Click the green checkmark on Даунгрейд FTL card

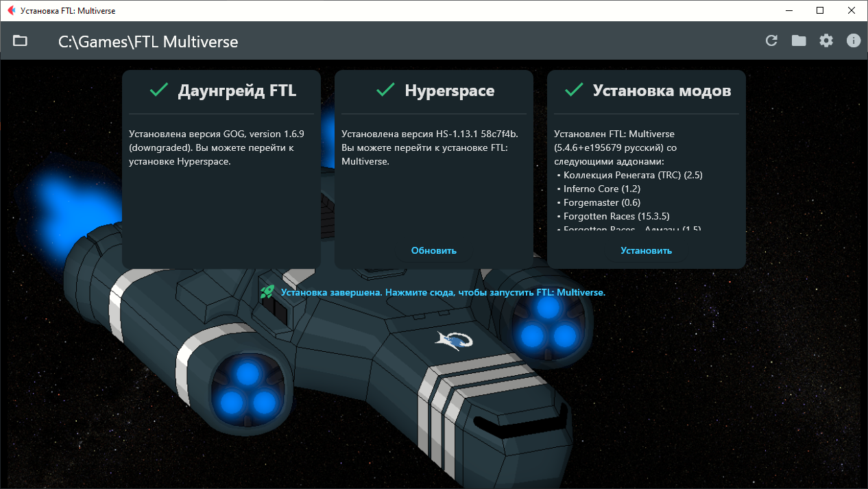pos(159,90)
